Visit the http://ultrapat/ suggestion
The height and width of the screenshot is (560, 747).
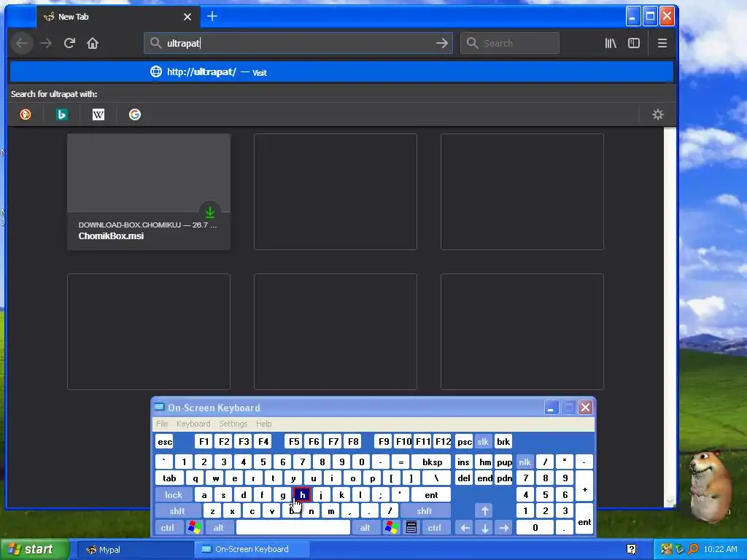(341, 72)
